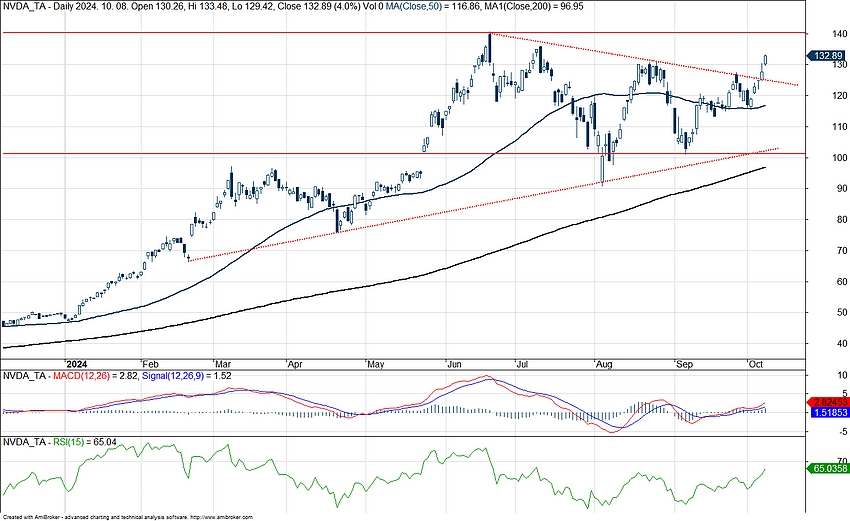Screen dimensions: 850x521
Task: Click the red 2.82453 MACD value tag
Action: click(x=827, y=402)
